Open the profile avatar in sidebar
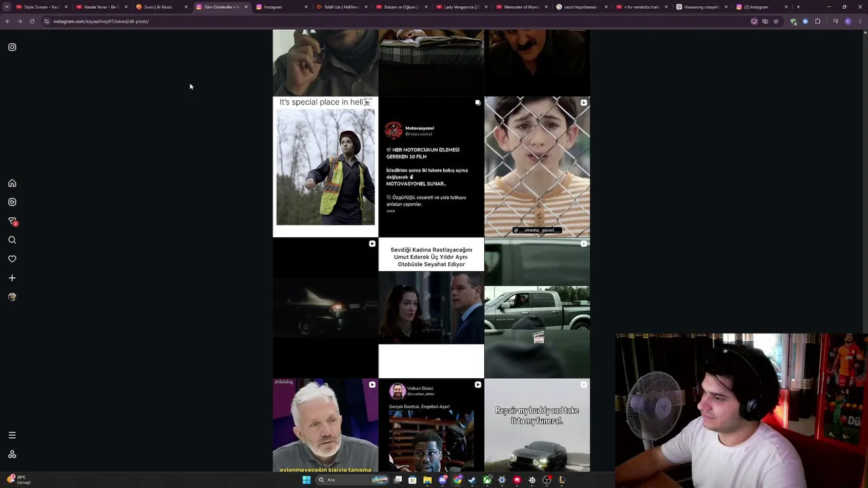 (x=12, y=297)
